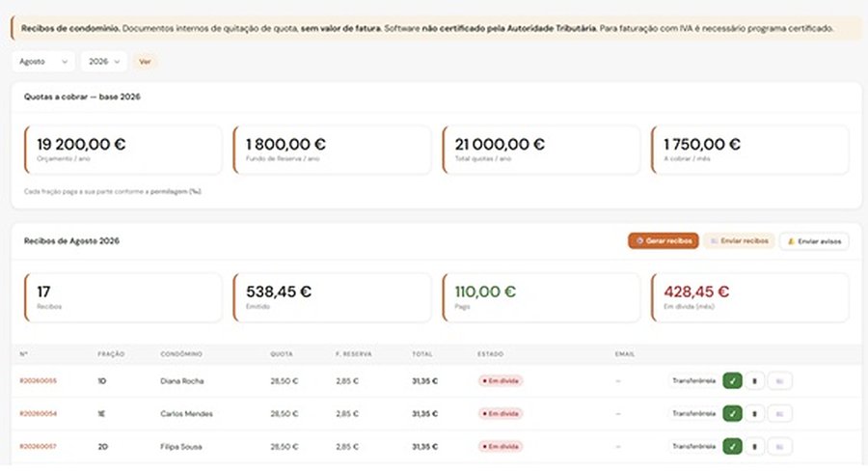Click Gerar recibos button

tap(664, 241)
